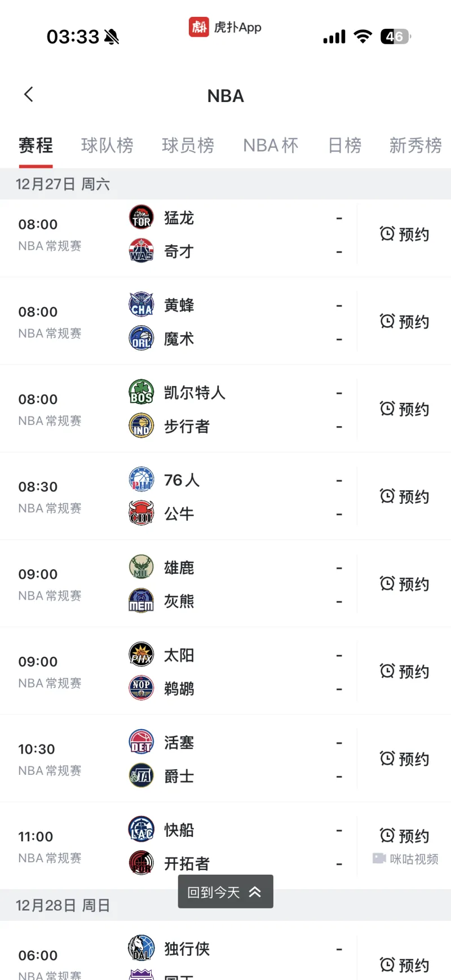
Task: Tap the Pistons DET team logo
Action: 141,742
